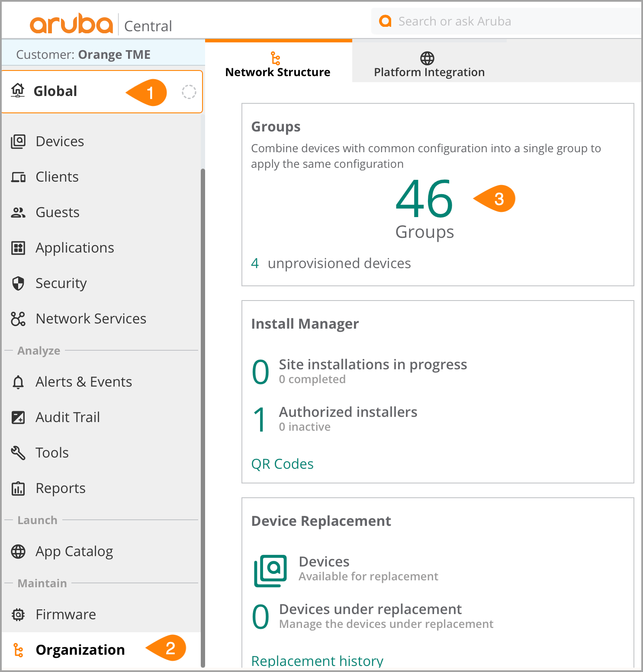Open Devices in the sidebar
The image size is (643, 672).
point(100,141)
